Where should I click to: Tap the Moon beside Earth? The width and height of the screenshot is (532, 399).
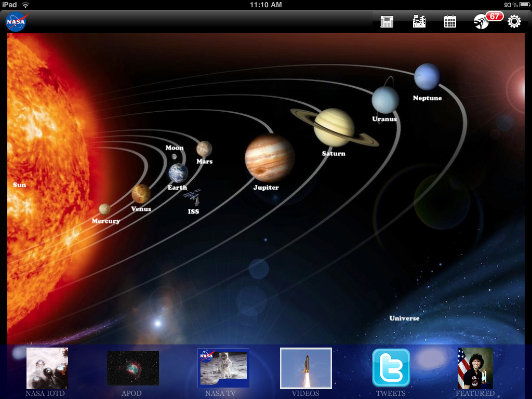coord(174,156)
